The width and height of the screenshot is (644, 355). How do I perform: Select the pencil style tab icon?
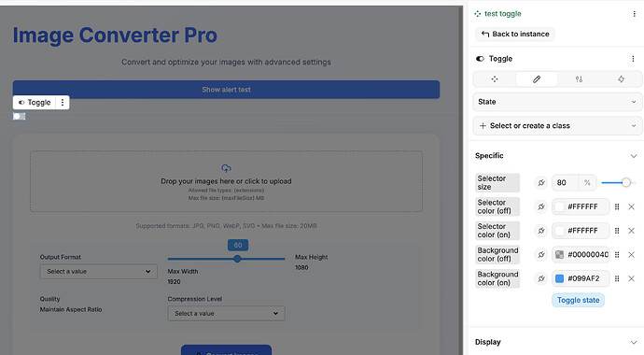click(537, 79)
